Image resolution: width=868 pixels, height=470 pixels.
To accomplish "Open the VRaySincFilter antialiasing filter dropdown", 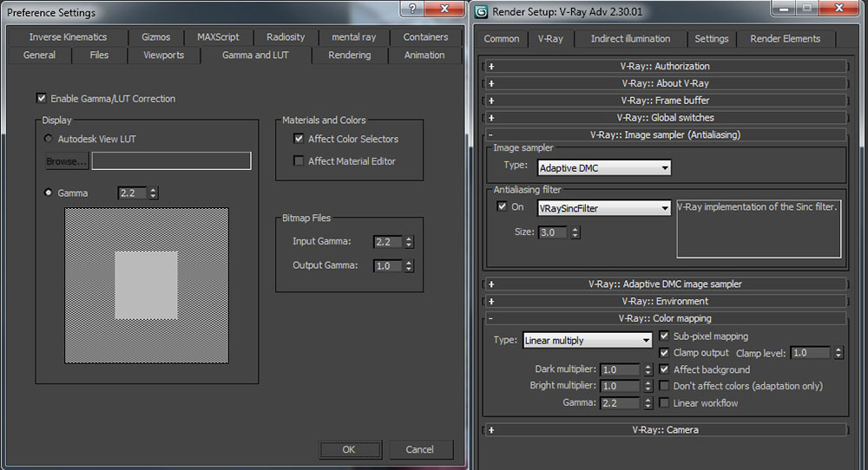I will (604, 208).
